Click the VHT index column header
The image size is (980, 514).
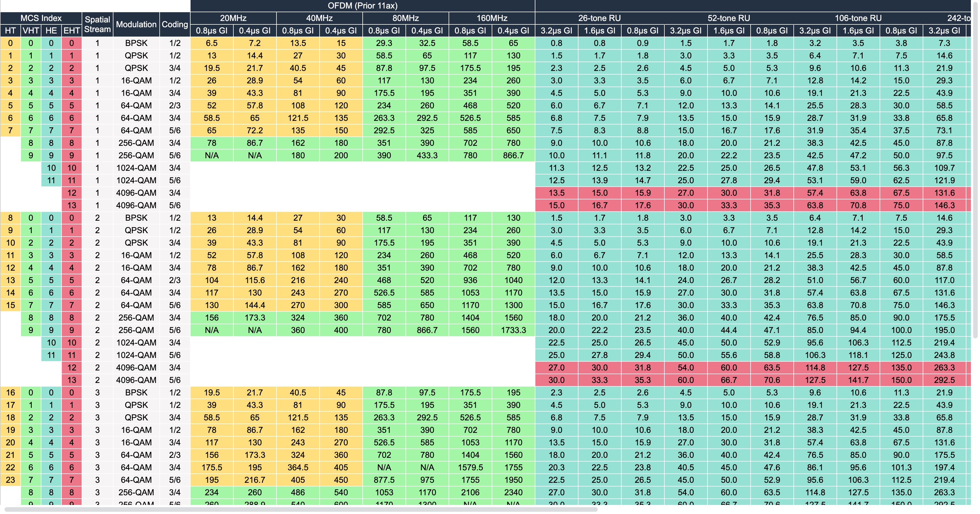[x=31, y=31]
